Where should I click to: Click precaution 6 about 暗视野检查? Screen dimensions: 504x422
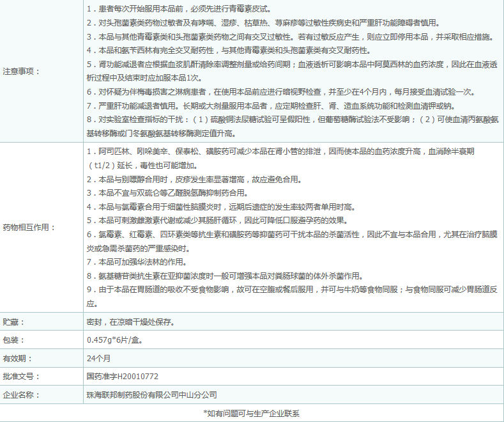coord(281,92)
